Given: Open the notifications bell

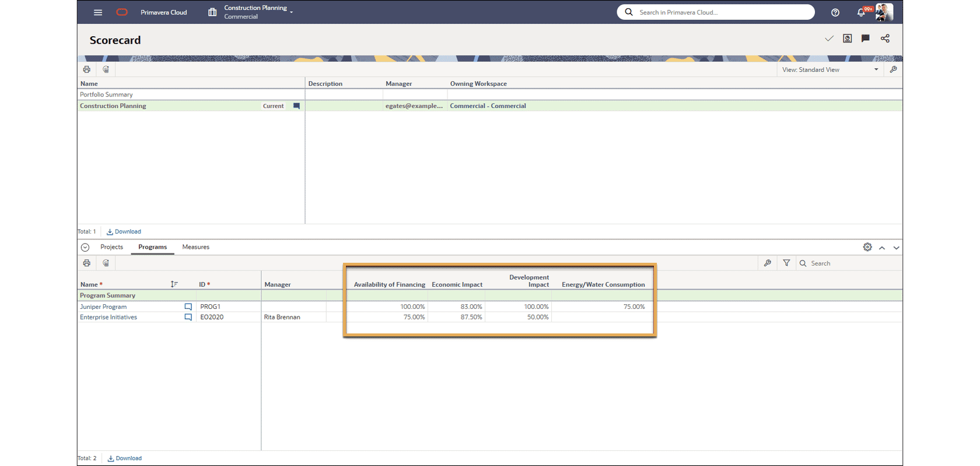Looking at the screenshot, I should pos(861,12).
